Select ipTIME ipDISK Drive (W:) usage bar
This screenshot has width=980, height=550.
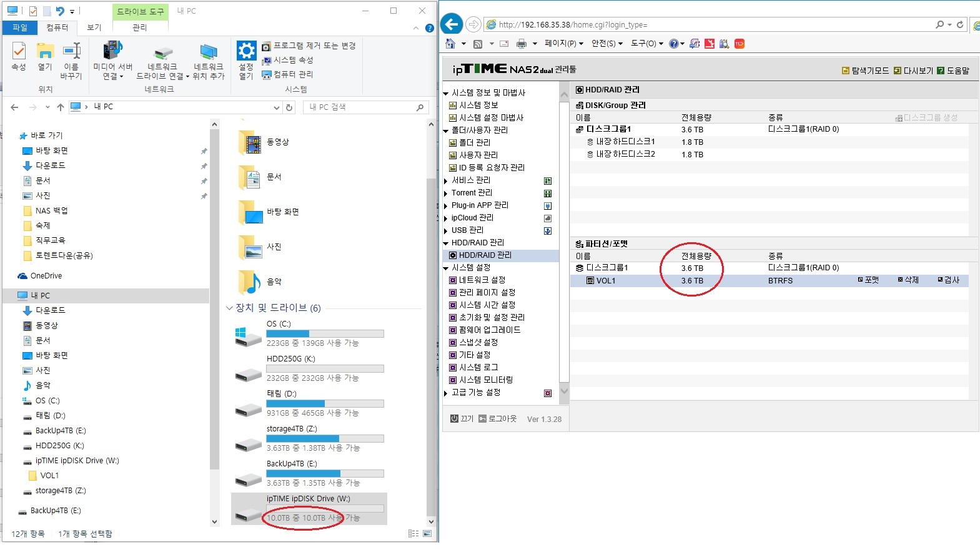pos(325,508)
